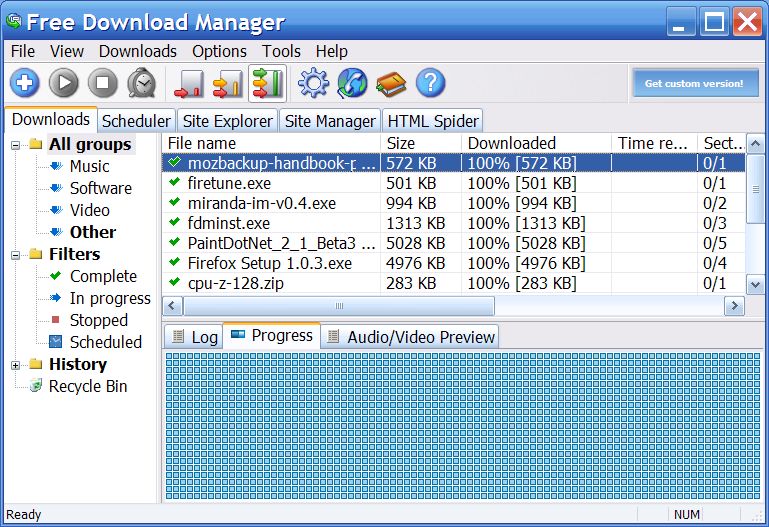Image resolution: width=769 pixels, height=527 pixels.
Task: Sort by the Downloaded column header
Action: [537, 143]
